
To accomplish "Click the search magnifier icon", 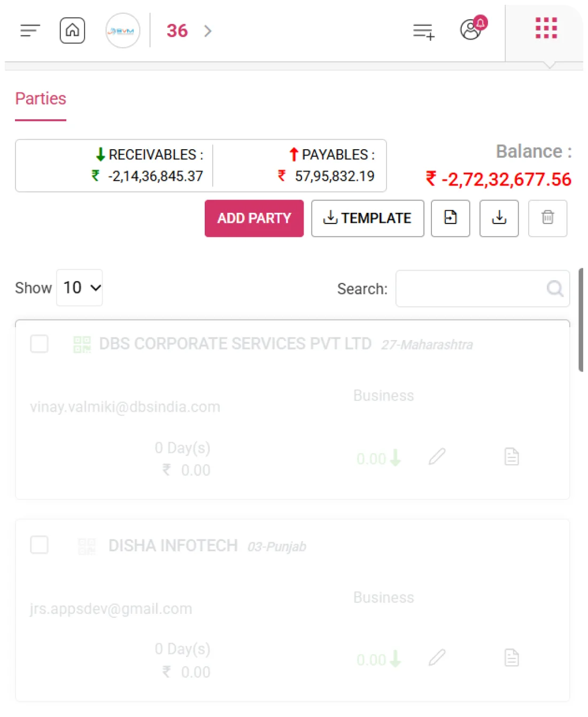I will (x=555, y=289).
